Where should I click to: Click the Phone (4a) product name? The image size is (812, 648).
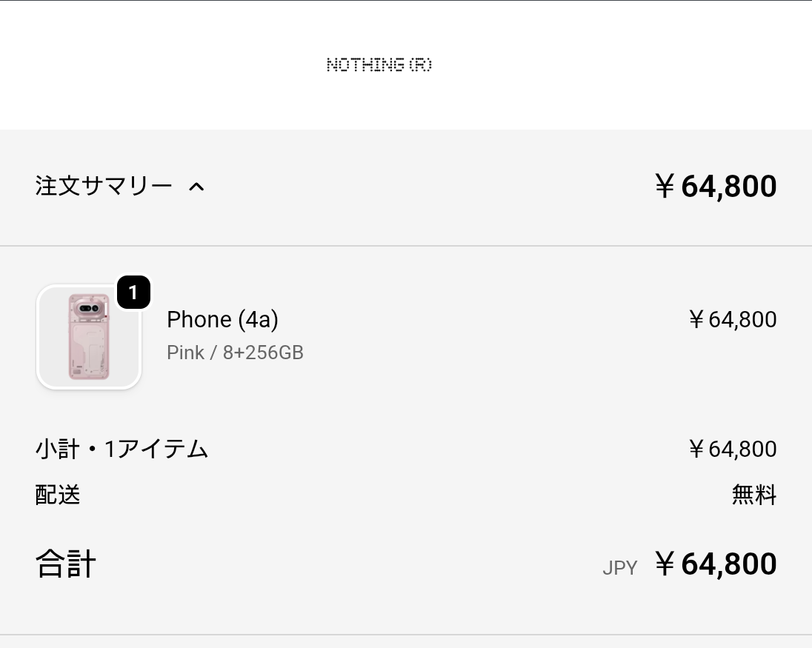tap(222, 319)
